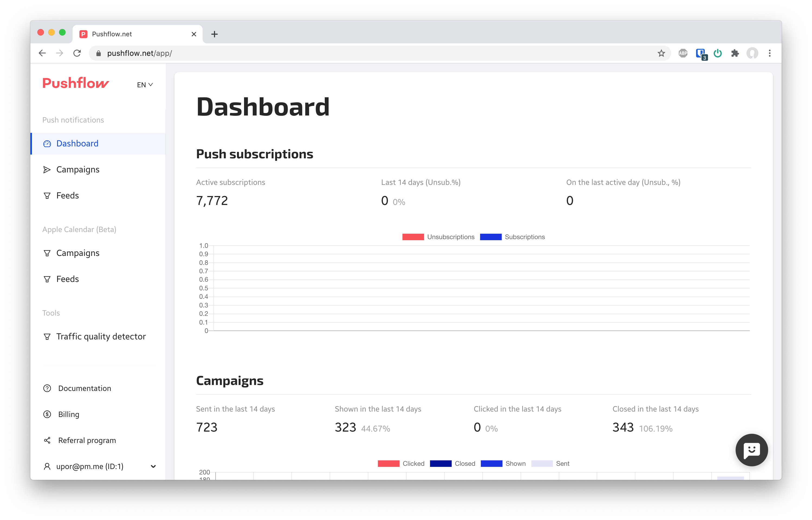The height and width of the screenshot is (520, 812).
Task: Reload the page
Action: click(x=77, y=53)
